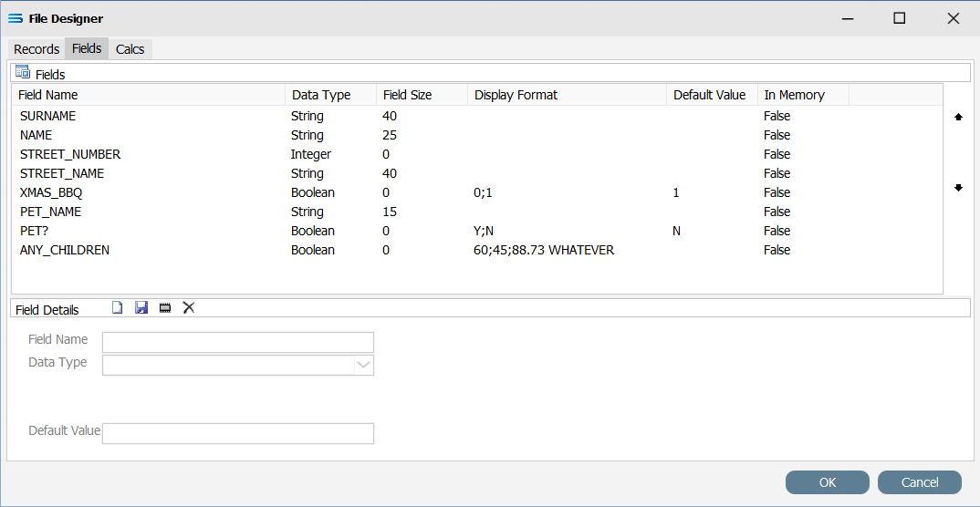Select the STREET_NAME field row

[477, 173]
